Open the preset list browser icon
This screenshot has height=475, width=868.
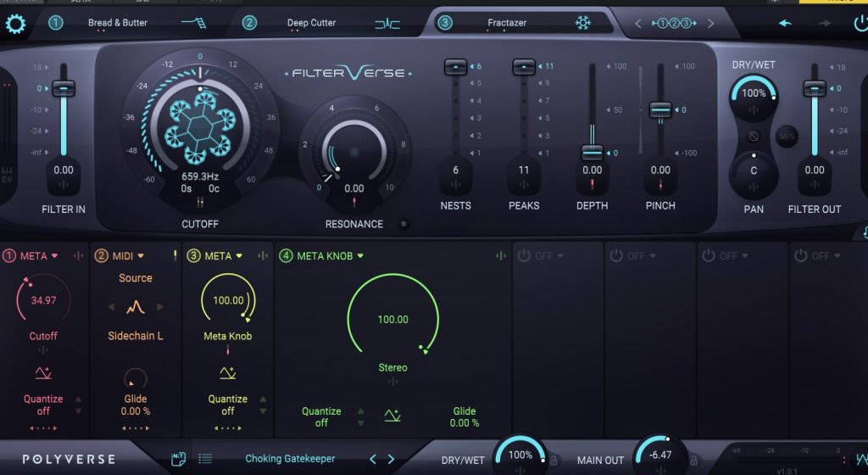(x=205, y=459)
